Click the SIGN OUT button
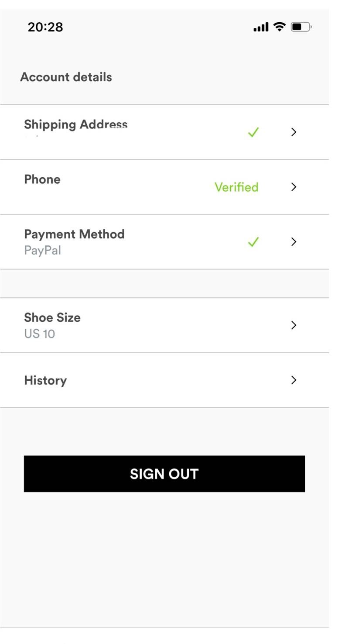Image resolution: width=362 pixels, height=644 pixels. pos(164,474)
